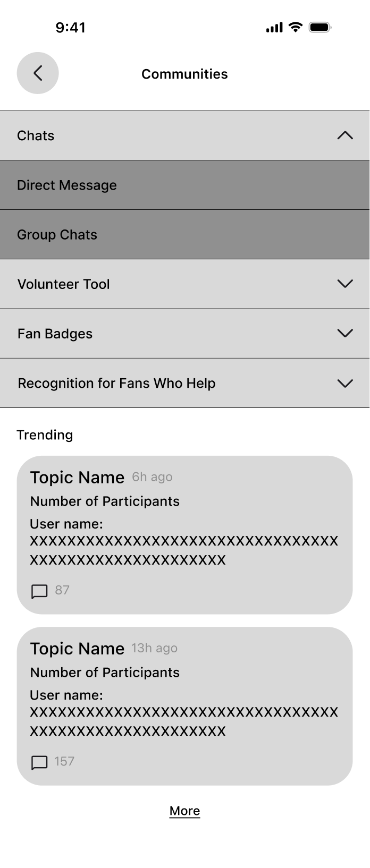The height and width of the screenshot is (868, 370).
Task: Tap the status bar clock 9:41
Action: click(71, 28)
